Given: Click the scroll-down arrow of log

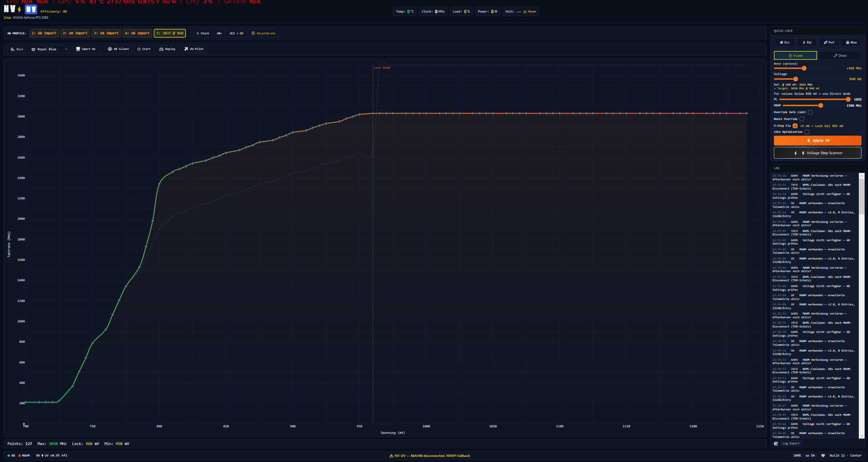Looking at the screenshot, I should click(862, 436).
